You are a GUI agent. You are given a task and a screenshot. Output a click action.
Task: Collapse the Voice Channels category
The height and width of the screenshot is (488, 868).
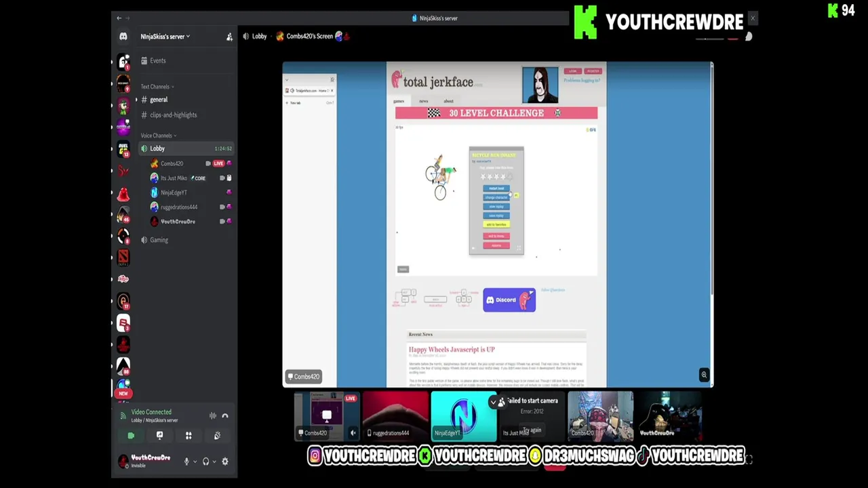(x=157, y=136)
